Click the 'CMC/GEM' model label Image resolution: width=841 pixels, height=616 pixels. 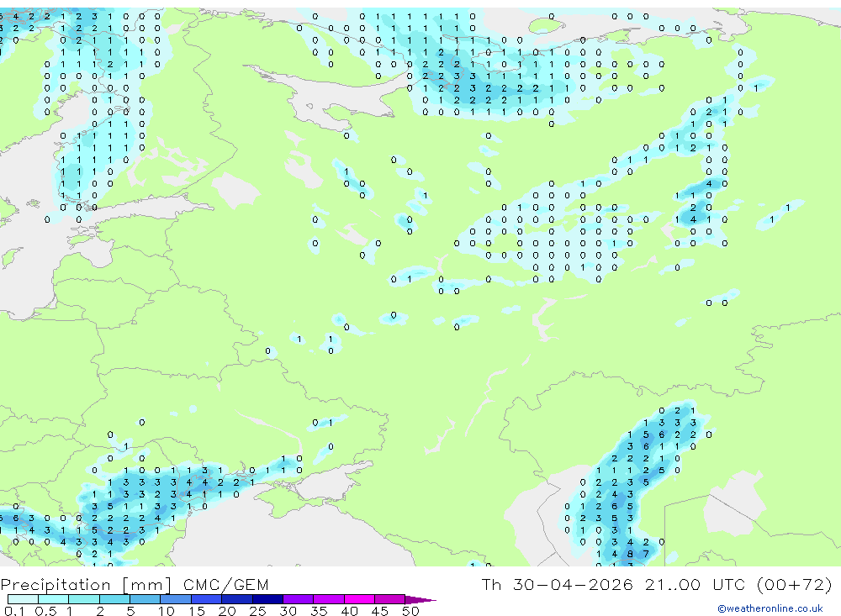(x=225, y=585)
